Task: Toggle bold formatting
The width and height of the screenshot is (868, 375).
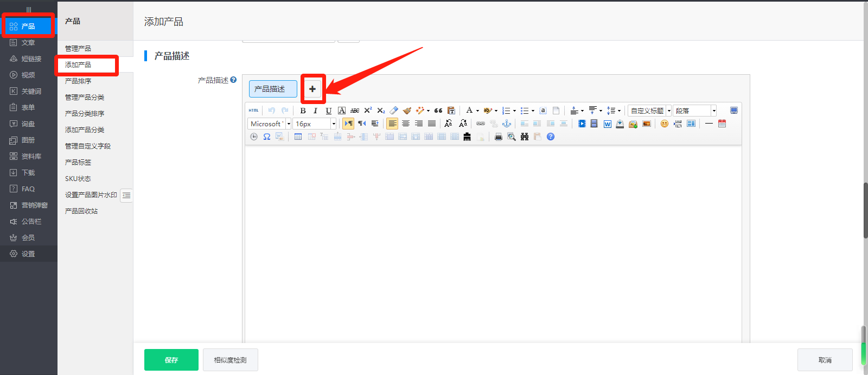Action: [303, 111]
